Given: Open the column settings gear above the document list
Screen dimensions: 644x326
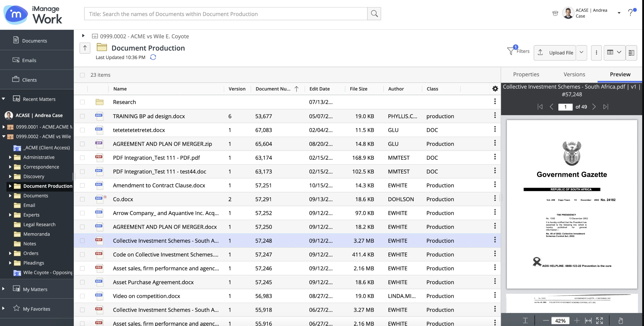Looking at the screenshot, I should tap(495, 88).
